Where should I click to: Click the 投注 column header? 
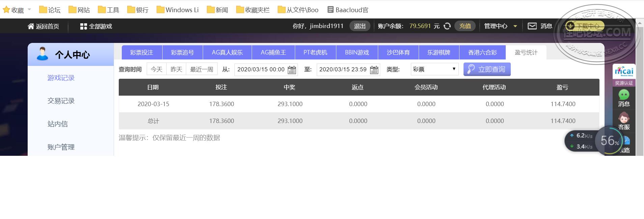[221, 87]
